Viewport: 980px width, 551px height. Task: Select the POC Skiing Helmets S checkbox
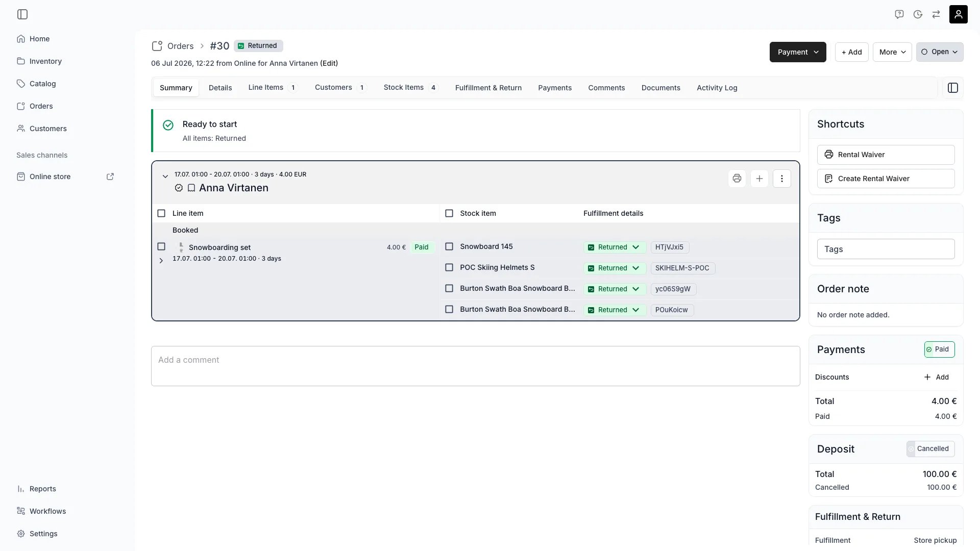449,267
